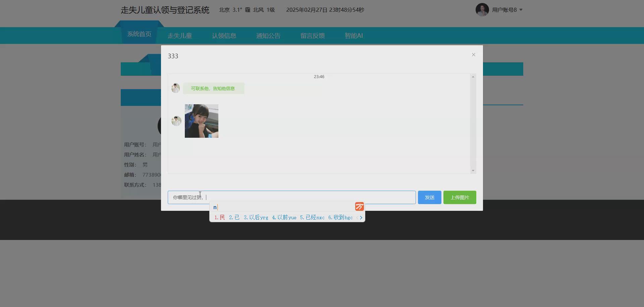Choose IME candidate 6 收到
The image size is (644, 307).
340,218
